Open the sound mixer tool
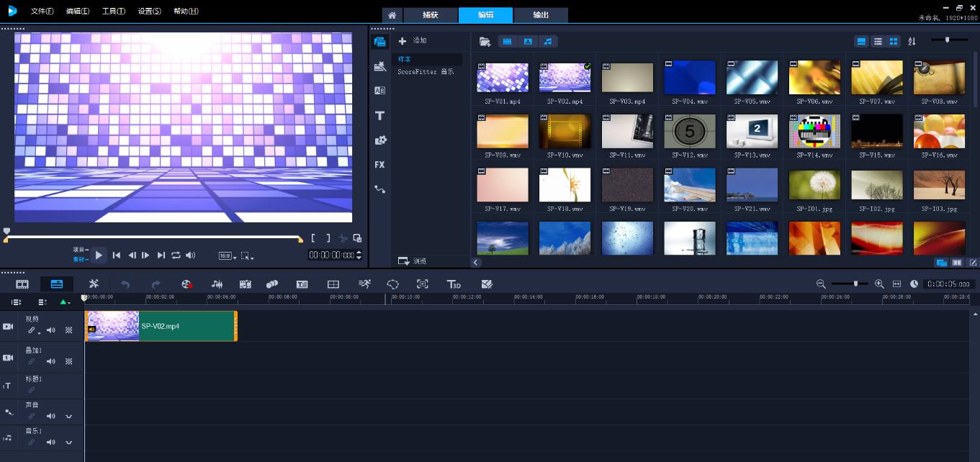Screen dimensions: 980x462 coord(217,284)
